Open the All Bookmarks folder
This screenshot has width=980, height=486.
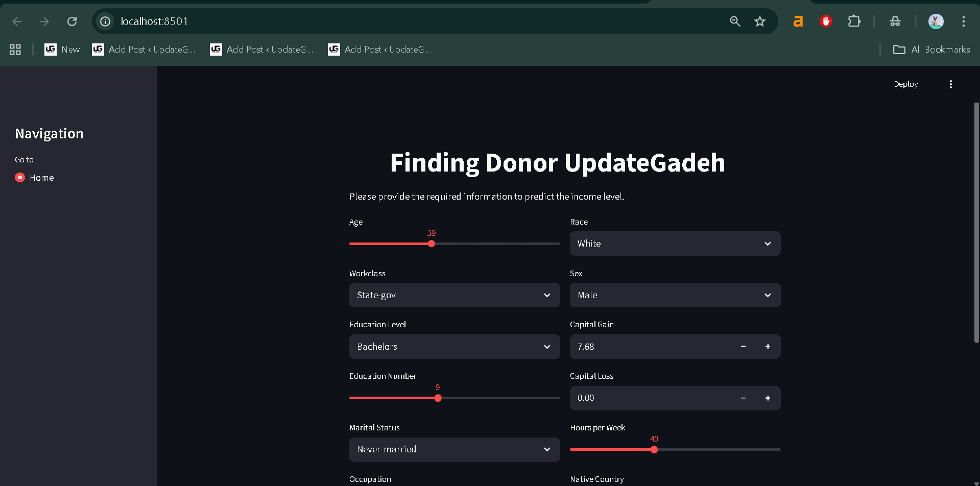pos(931,50)
